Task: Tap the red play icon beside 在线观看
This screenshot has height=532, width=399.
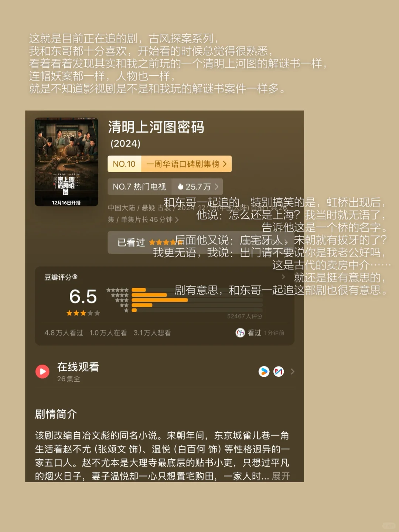Action: click(x=42, y=371)
